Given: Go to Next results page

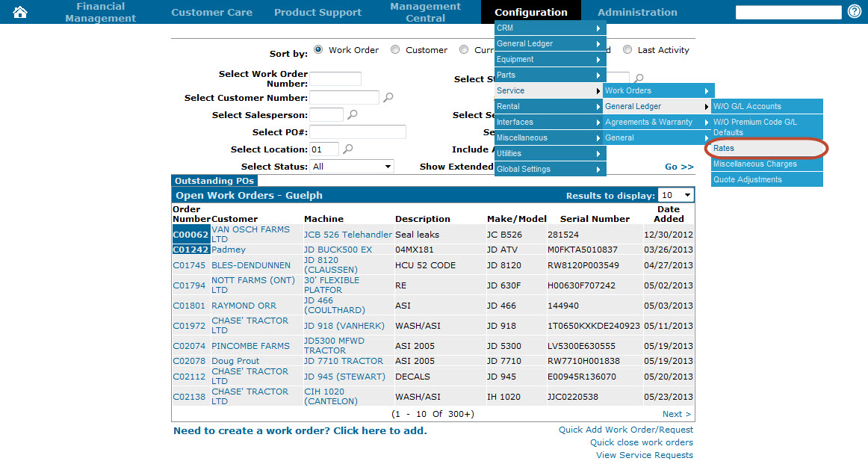Looking at the screenshot, I should [677, 414].
